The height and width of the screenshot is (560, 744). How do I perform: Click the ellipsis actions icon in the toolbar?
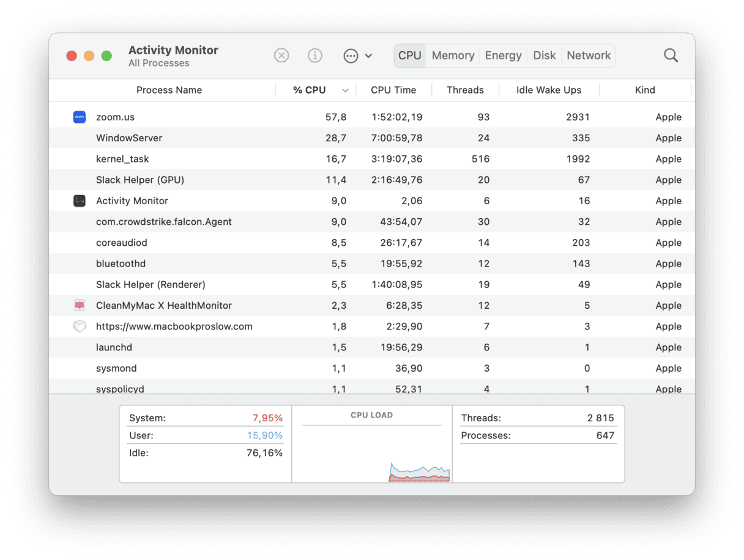click(350, 55)
